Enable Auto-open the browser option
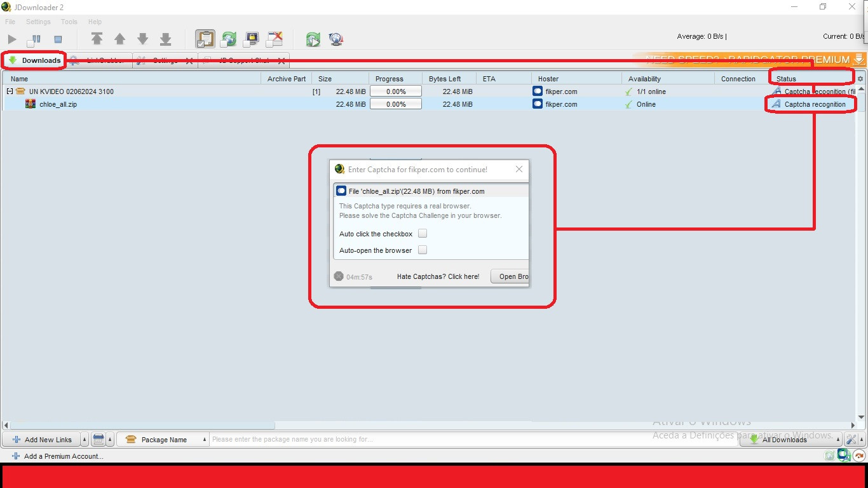Viewport: 868px width, 488px height. [x=423, y=250]
